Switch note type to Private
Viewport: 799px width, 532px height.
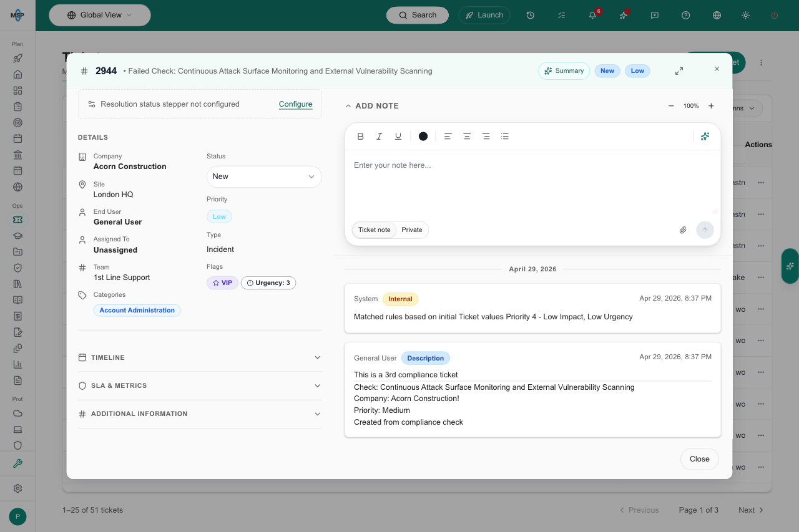pos(412,230)
